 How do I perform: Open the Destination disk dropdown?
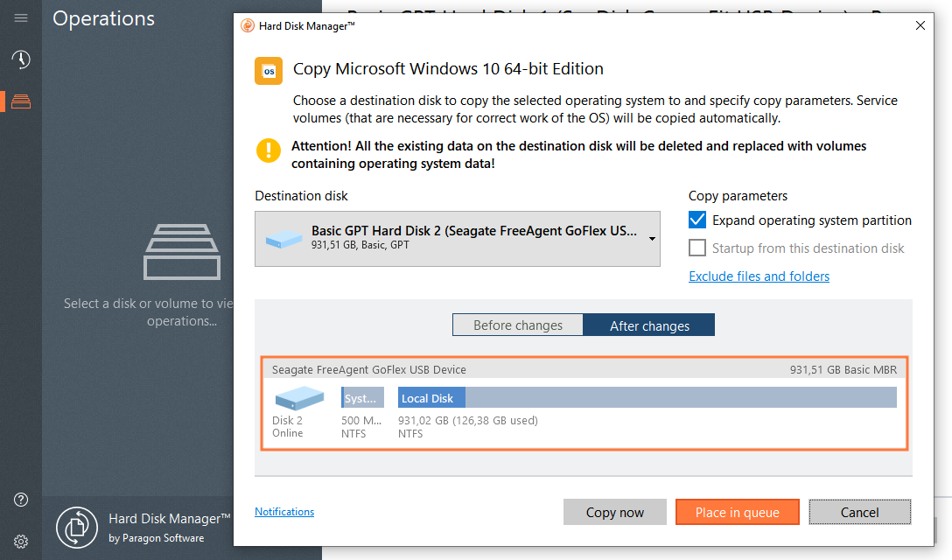tap(651, 238)
